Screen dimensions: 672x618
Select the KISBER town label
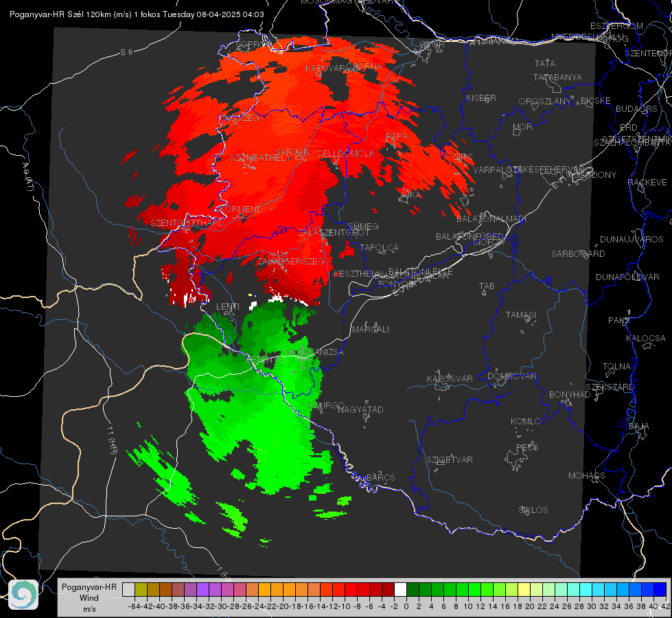point(481,98)
